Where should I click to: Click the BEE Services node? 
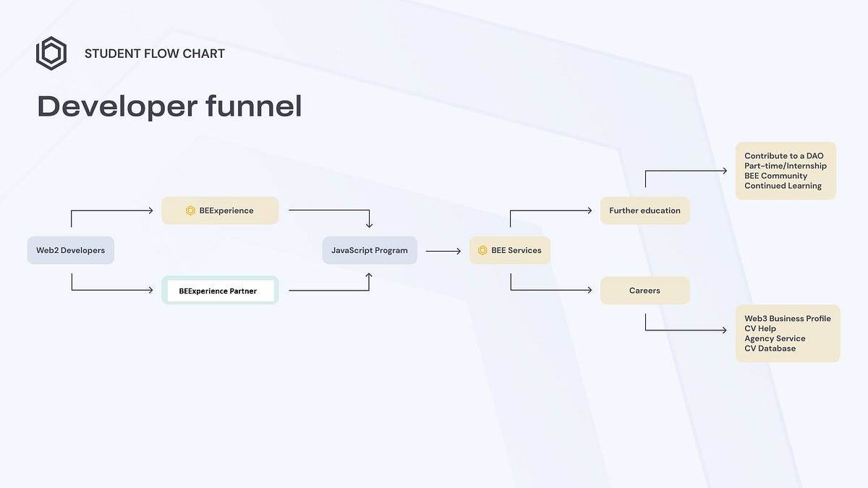tap(510, 250)
